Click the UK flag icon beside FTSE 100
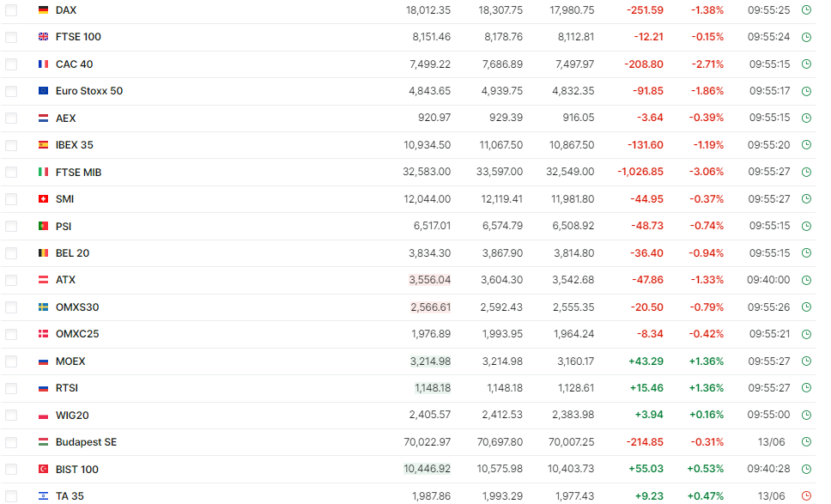Viewport: 831px width, 504px height. click(44, 37)
